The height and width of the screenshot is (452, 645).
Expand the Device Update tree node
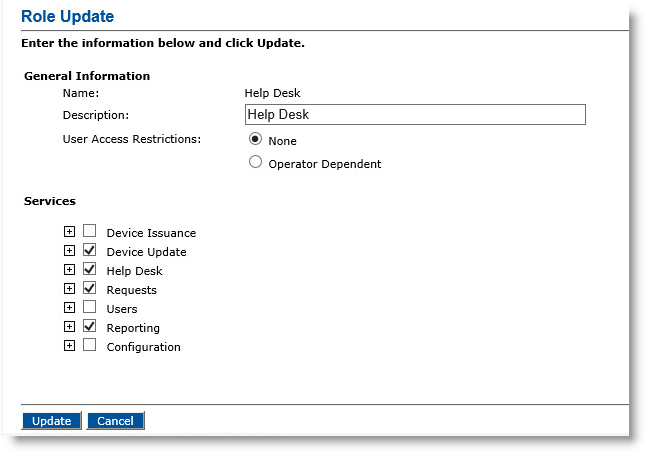70,250
